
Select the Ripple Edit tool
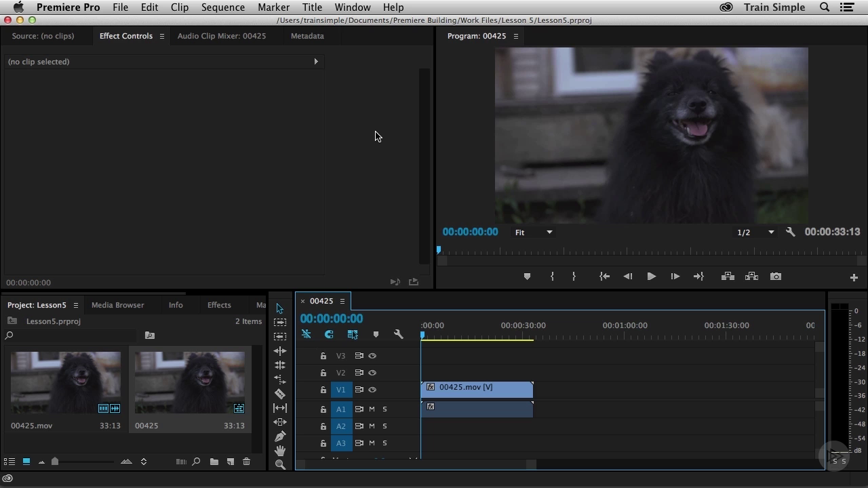[x=279, y=350]
